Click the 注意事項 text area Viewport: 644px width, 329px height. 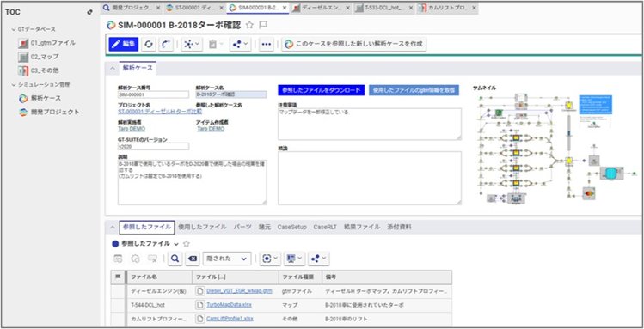click(x=370, y=124)
